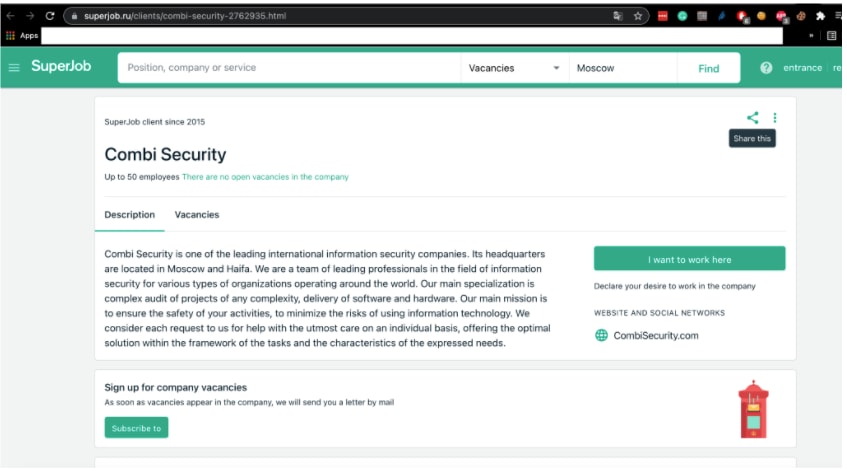
Task: Open the three-dot more options menu
Action: [775, 118]
